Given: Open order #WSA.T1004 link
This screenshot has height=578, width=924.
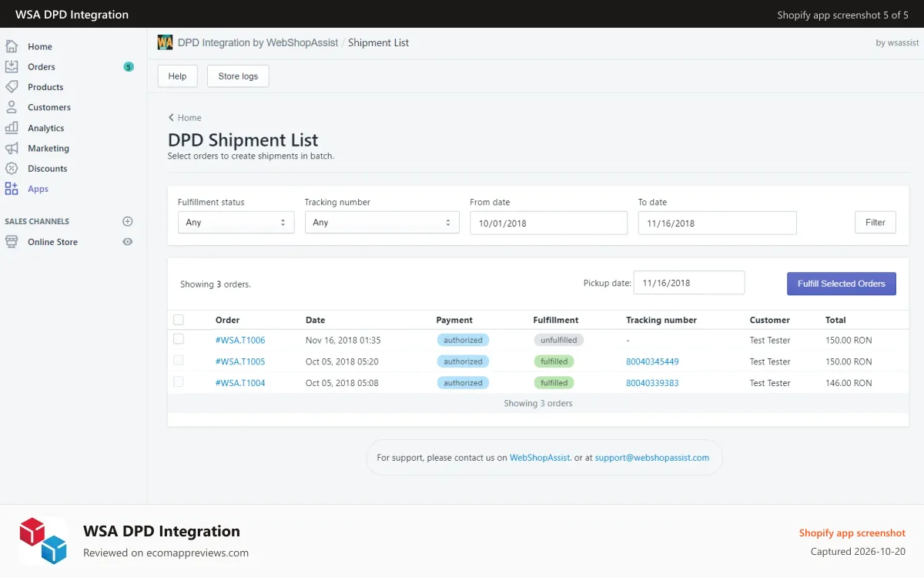Looking at the screenshot, I should (240, 383).
